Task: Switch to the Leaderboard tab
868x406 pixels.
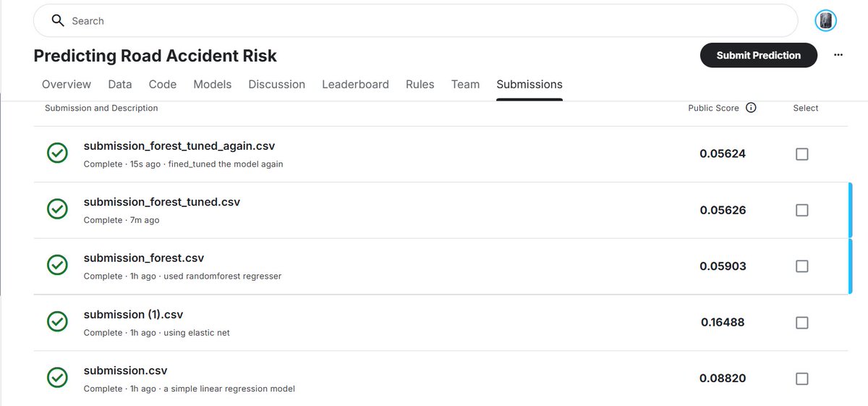Action: coord(355,85)
